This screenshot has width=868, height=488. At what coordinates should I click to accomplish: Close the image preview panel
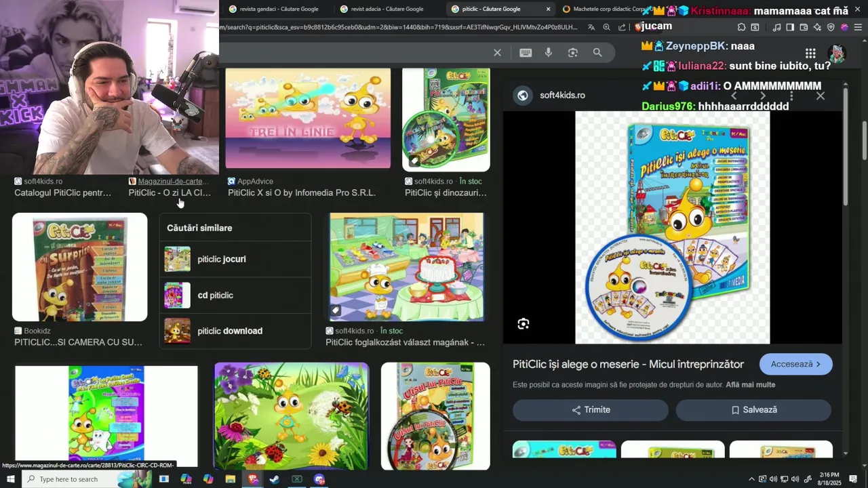coord(821,96)
